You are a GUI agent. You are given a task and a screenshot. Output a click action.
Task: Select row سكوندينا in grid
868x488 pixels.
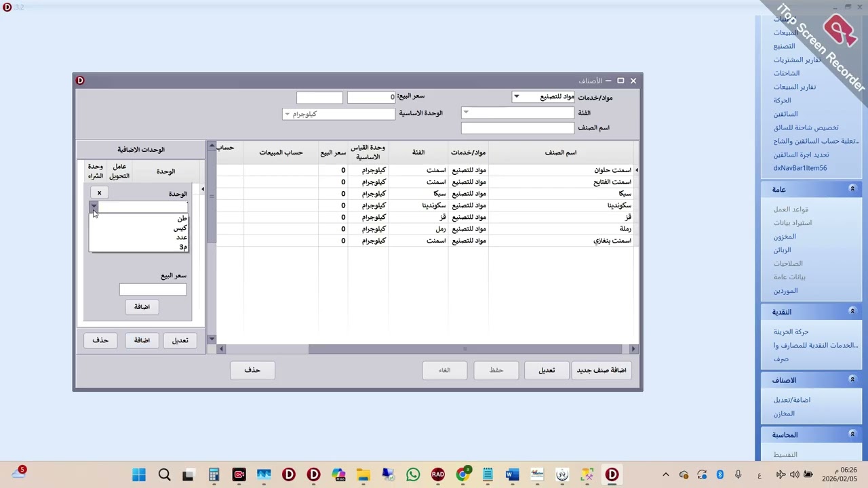pos(424,205)
